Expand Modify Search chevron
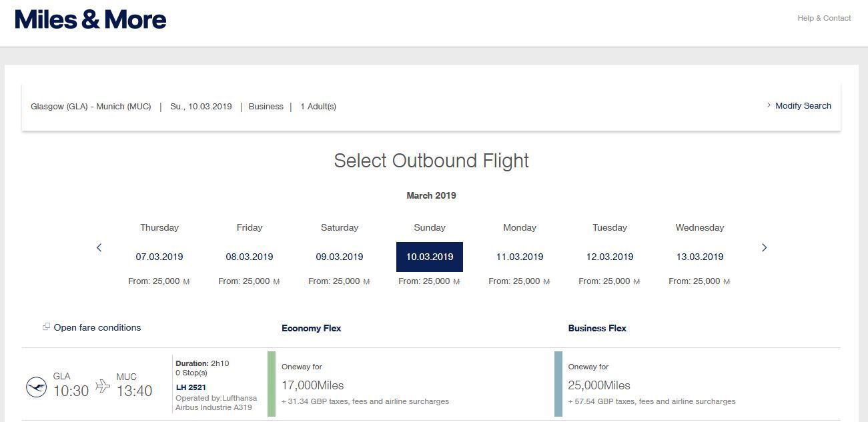 click(769, 105)
